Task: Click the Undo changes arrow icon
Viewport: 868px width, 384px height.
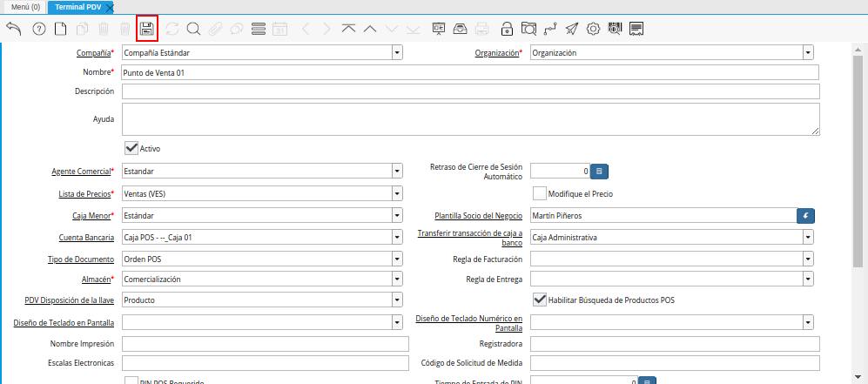Action: [x=14, y=29]
